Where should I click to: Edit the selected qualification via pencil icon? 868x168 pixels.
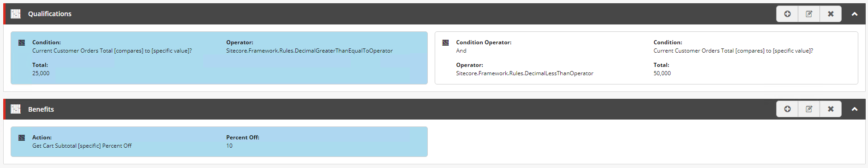(809, 14)
